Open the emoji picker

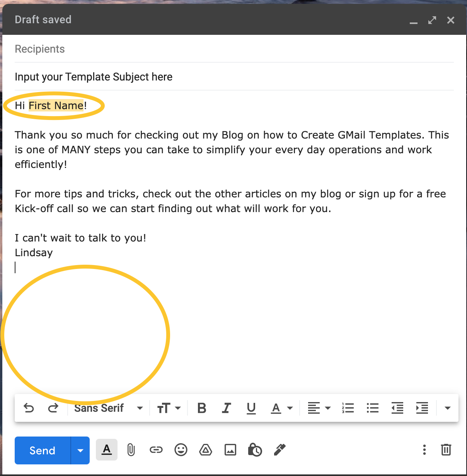pos(181,450)
